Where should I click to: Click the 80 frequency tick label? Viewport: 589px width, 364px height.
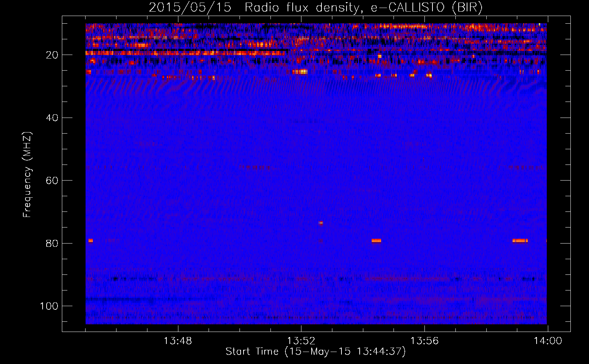tap(52, 243)
